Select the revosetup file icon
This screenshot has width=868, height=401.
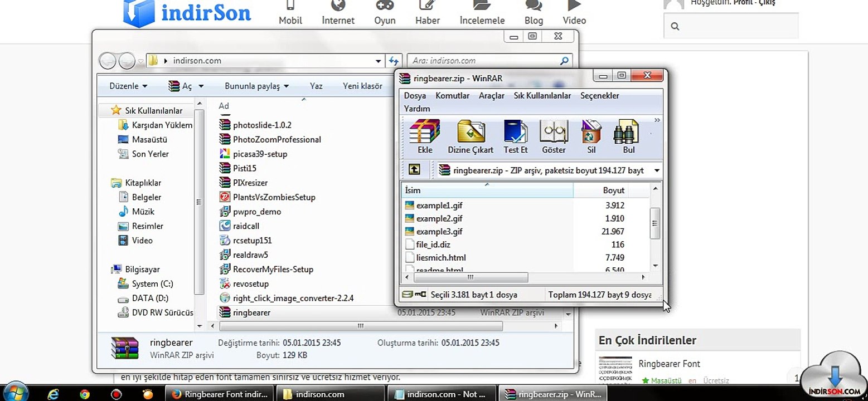(225, 283)
